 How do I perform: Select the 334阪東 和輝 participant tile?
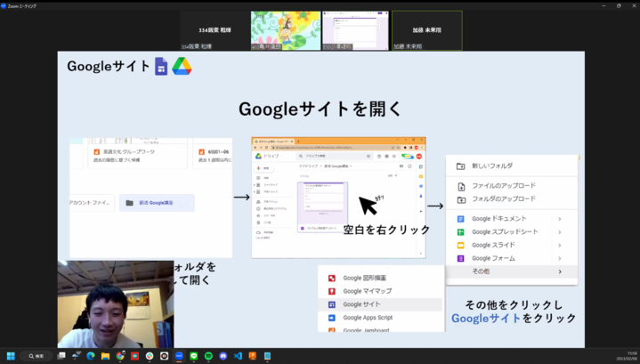click(215, 30)
